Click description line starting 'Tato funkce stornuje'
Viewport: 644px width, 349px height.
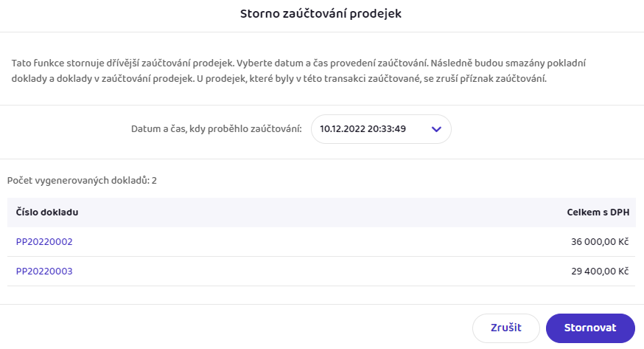click(298, 63)
